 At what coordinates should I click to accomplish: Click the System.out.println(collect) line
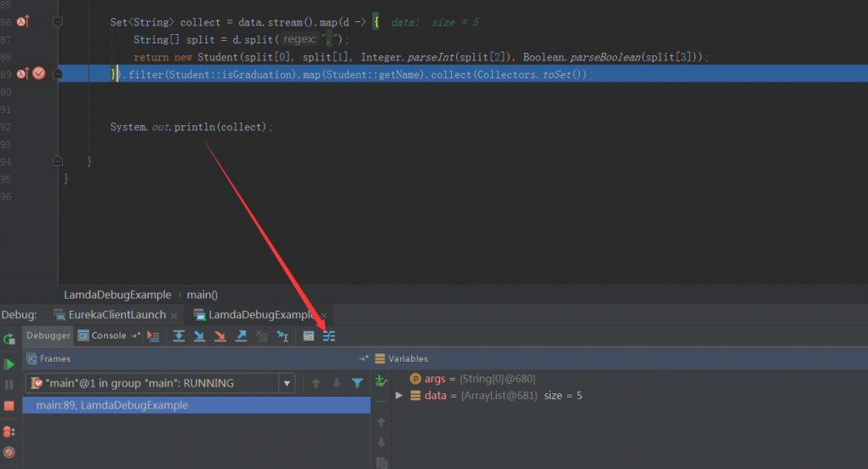click(x=191, y=127)
